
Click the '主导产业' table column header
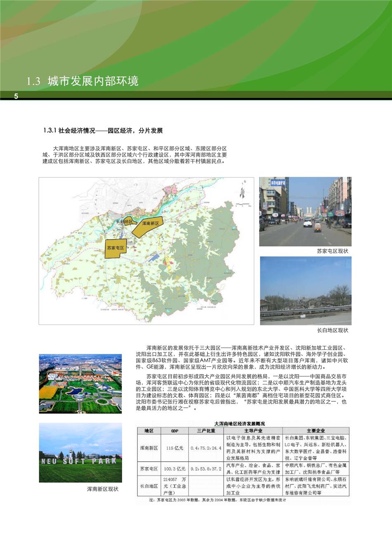coord(253,431)
